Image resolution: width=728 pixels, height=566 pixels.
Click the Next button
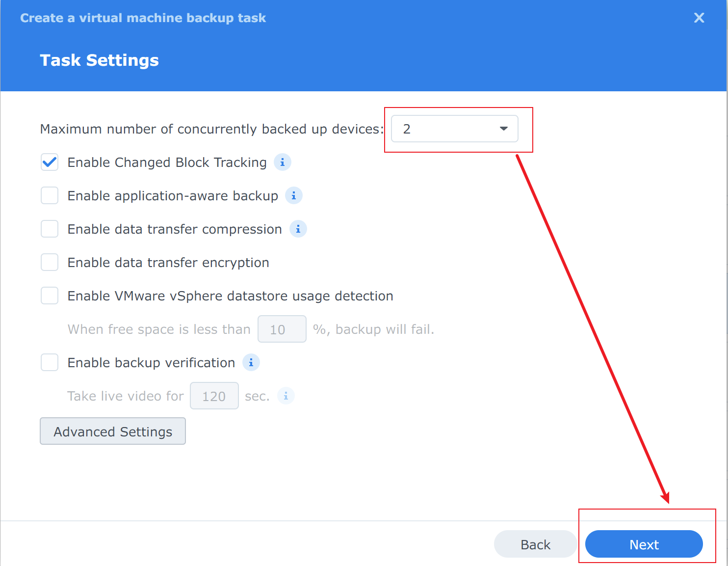[x=644, y=544]
